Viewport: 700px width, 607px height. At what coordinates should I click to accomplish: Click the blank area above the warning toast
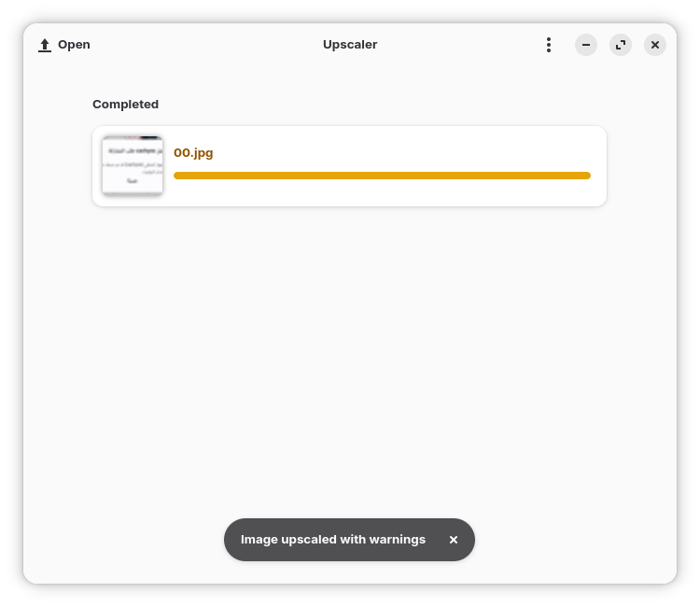tap(350, 467)
